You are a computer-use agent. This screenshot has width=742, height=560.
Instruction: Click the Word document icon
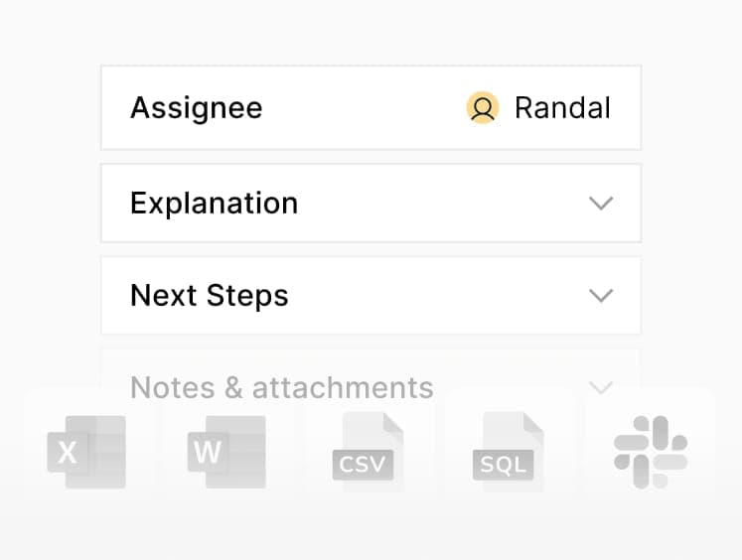pyautogui.click(x=226, y=452)
